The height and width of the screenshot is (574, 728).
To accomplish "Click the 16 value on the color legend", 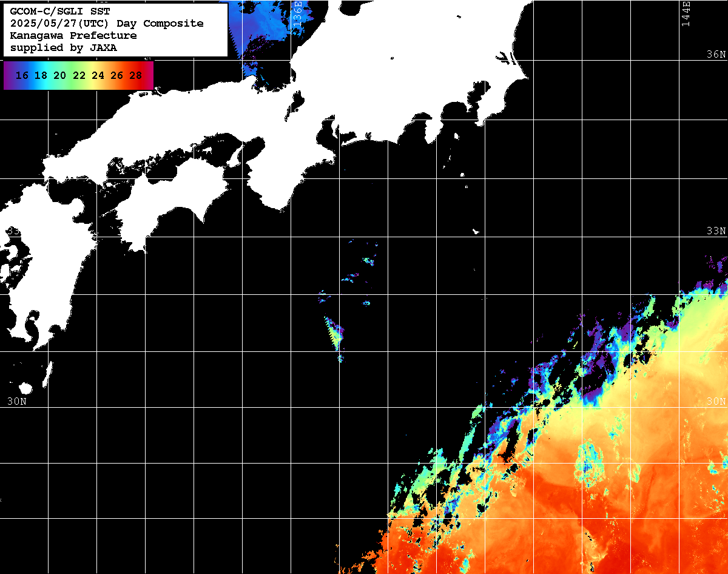I will point(22,76).
